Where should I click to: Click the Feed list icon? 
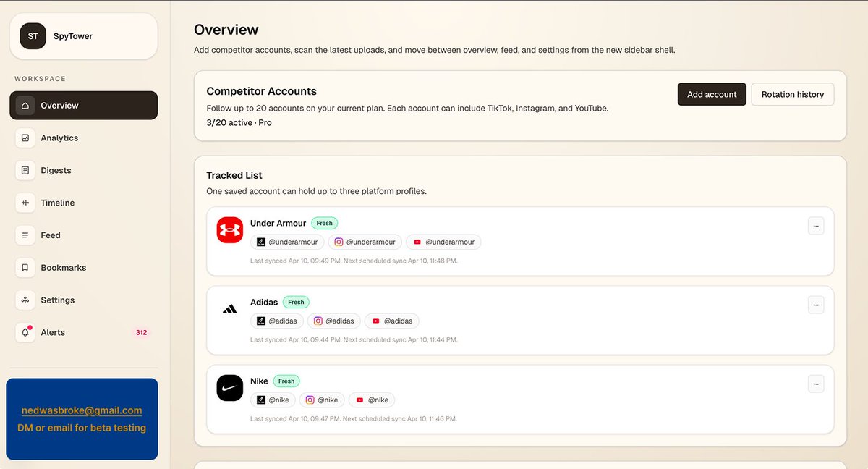[25, 235]
